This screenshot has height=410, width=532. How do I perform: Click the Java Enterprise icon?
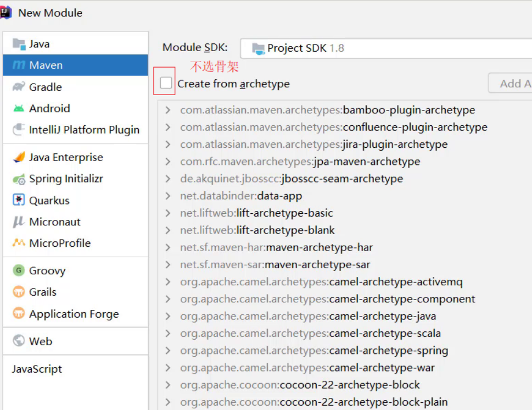point(19,157)
